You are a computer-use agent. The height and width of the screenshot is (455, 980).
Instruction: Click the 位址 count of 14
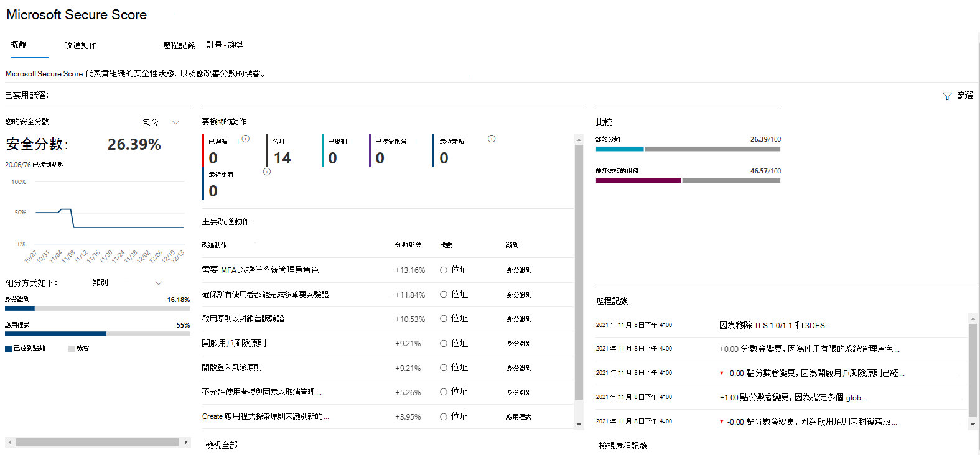click(282, 159)
